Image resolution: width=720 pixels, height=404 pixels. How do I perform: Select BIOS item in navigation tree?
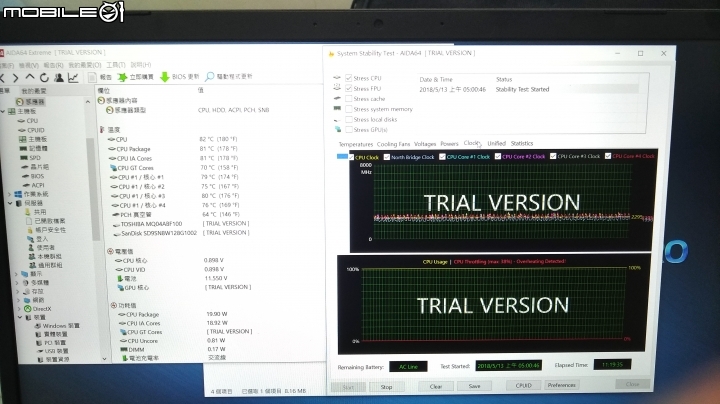[x=37, y=176]
